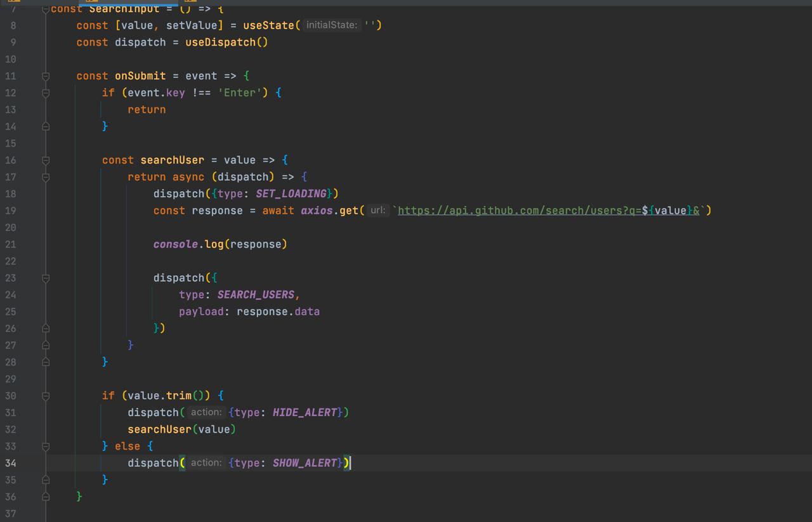
Task: Click line number 34 in the gutter
Action: (10, 463)
